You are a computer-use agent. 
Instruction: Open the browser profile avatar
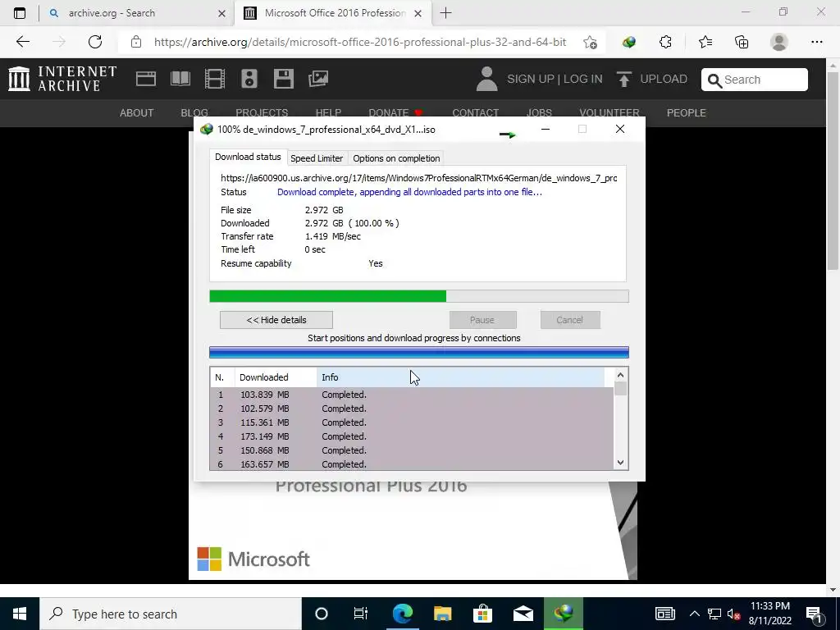[x=779, y=42]
